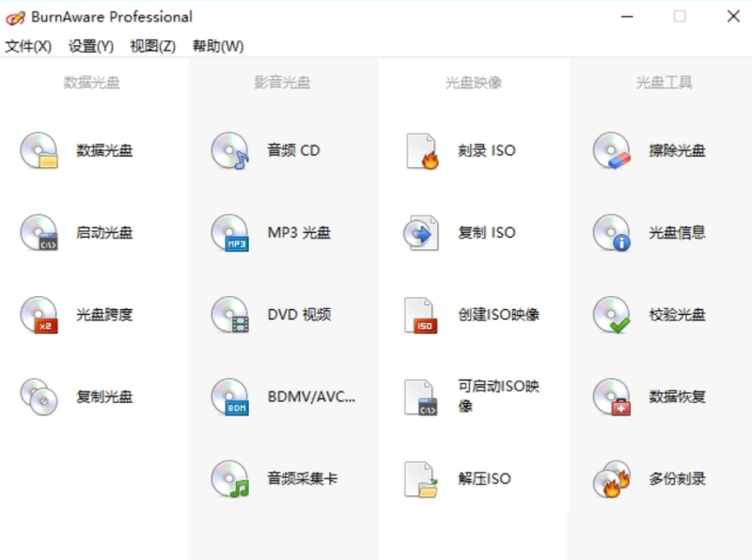Select the 光盘跨度 x2 disc icon

point(39,315)
